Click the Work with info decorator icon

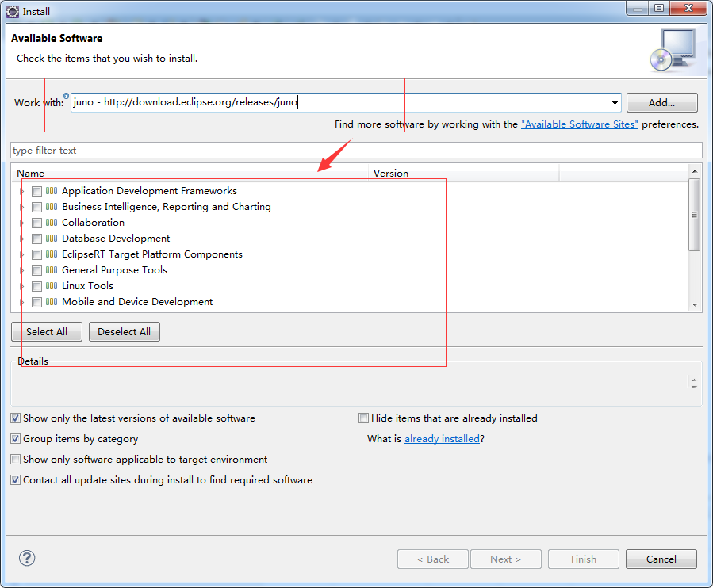[66, 95]
